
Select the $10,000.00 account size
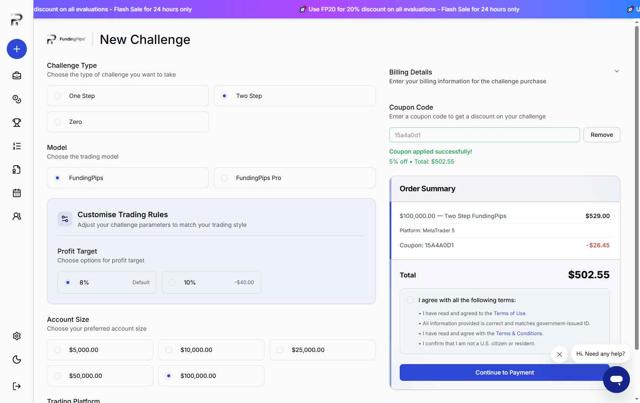(211, 350)
